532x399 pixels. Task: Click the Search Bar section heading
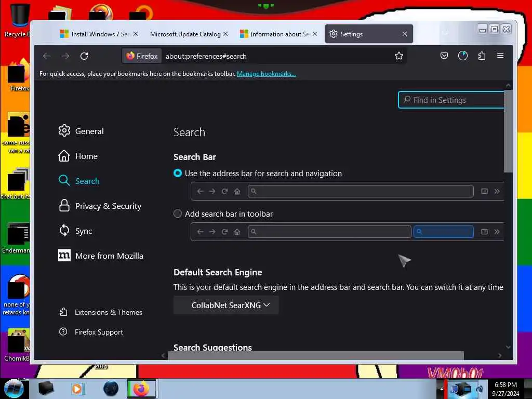coord(195,157)
